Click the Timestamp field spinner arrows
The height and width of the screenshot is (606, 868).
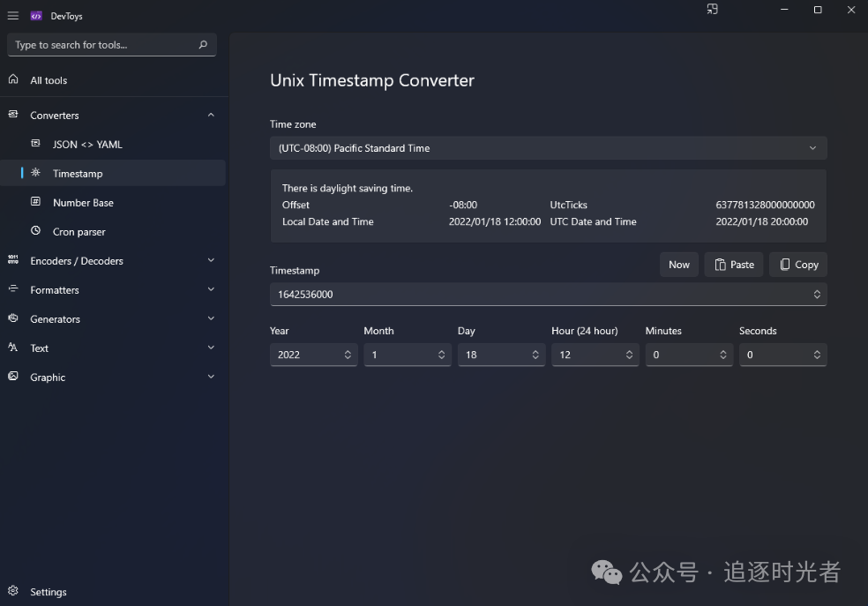coord(817,295)
